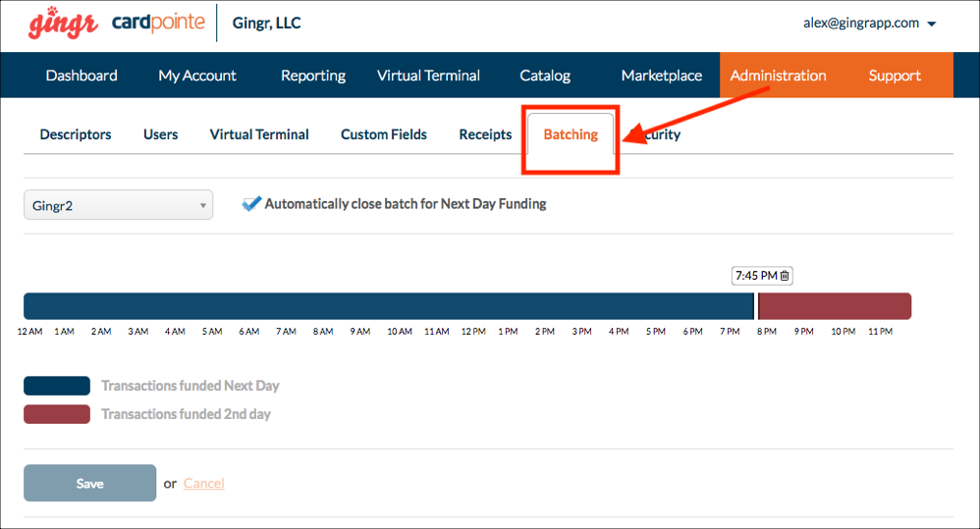Go to My Account
The width and height of the screenshot is (980, 529).
tap(196, 76)
